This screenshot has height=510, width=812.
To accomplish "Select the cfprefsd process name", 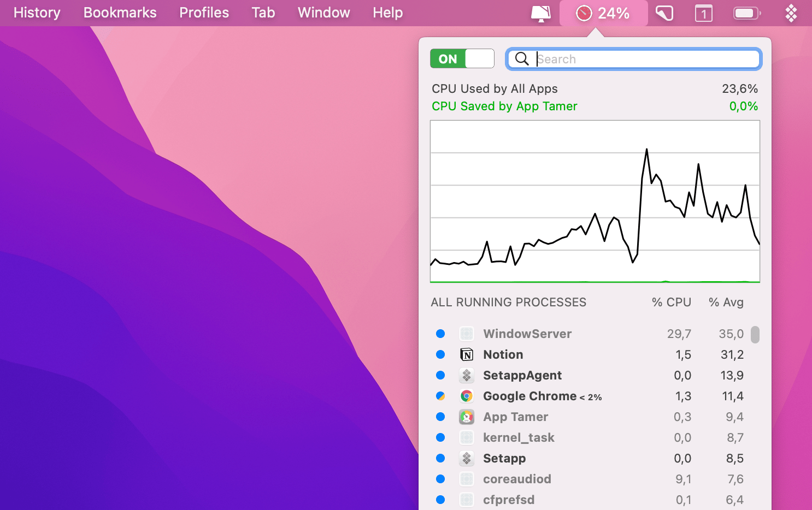I will pos(509,500).
